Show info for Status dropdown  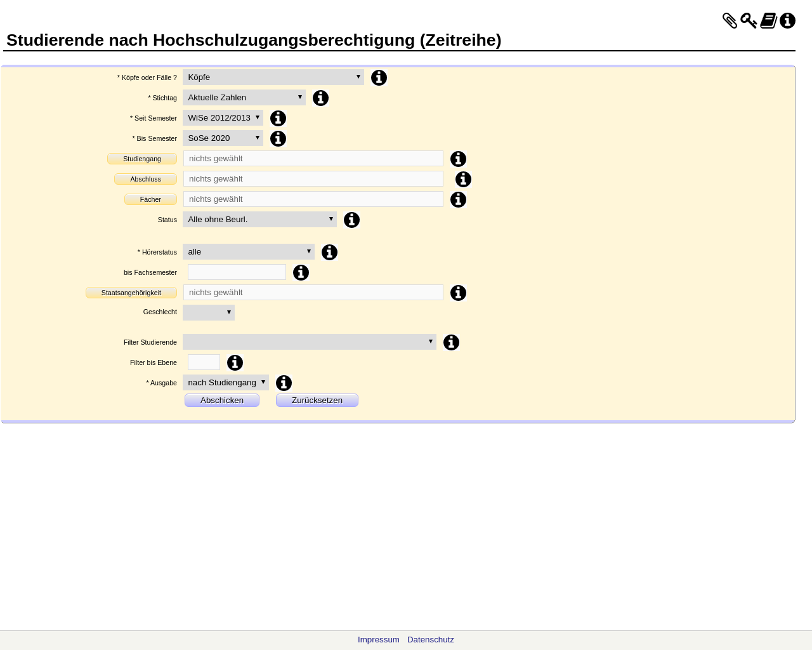tap(351, 220)
